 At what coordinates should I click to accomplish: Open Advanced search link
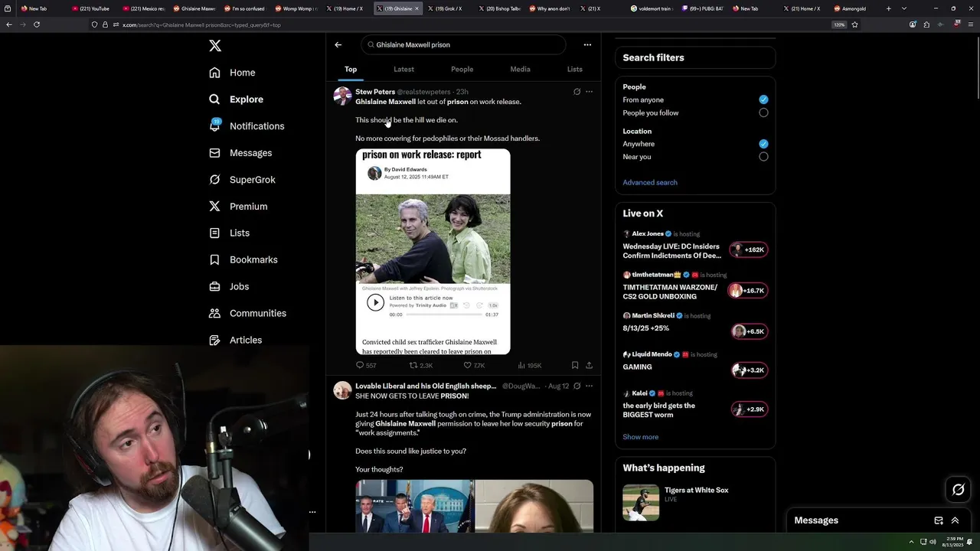click(650, 182)
